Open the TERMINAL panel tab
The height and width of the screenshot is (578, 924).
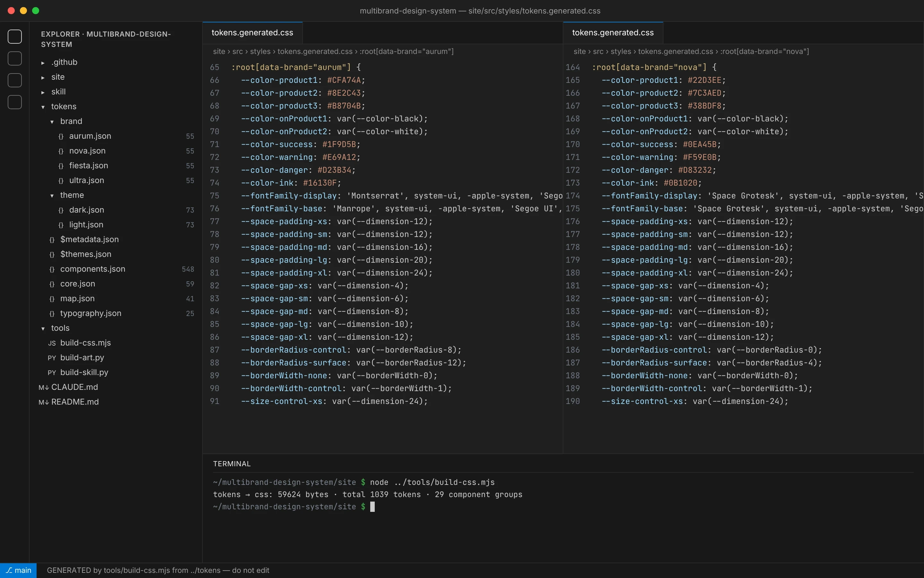232,464
